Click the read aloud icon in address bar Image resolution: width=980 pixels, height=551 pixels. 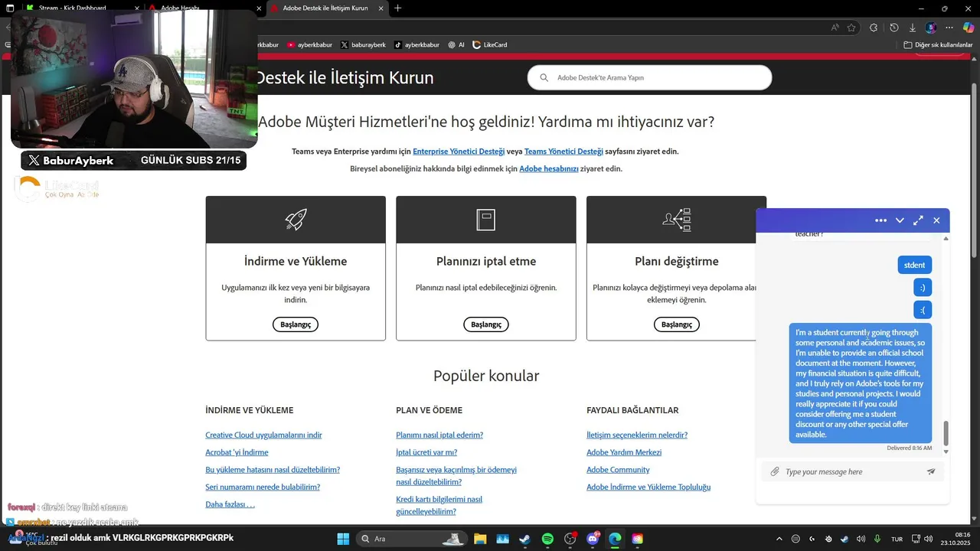tap(835, 28)
